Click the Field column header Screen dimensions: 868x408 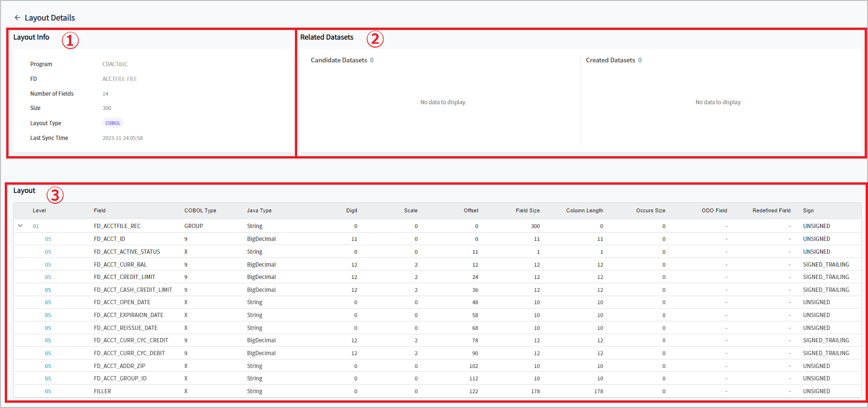coord(100,210)
